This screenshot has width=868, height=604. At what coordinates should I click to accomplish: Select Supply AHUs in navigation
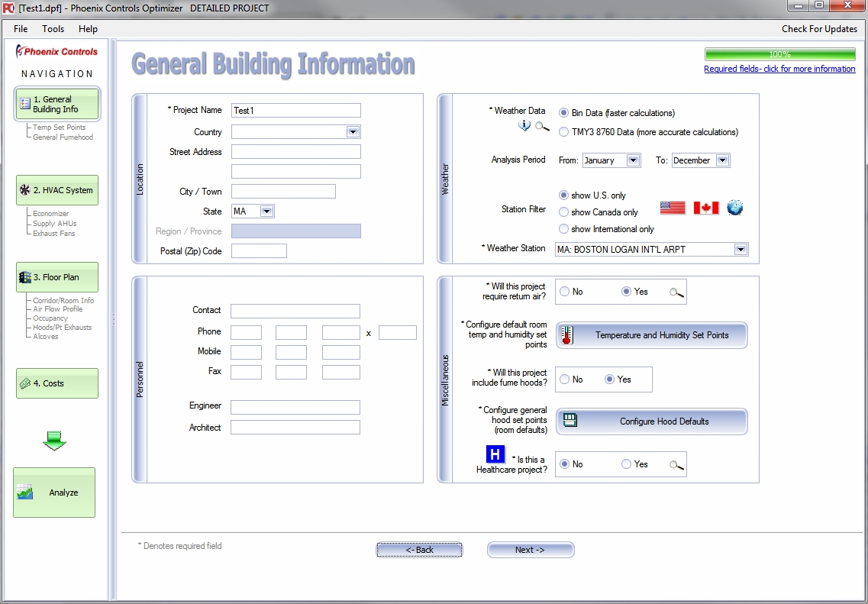(x=54, y=224)
